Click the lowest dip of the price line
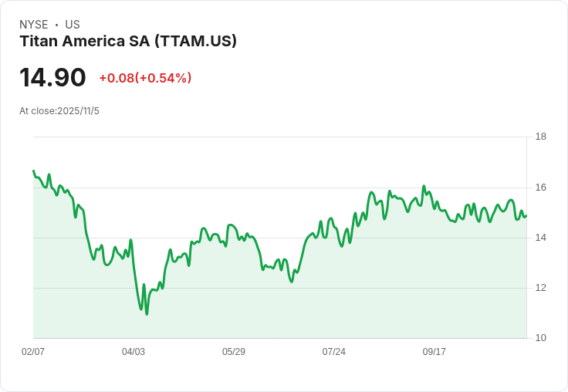The height and width of the screenshot is (392, 568). [x=147, y=313]
